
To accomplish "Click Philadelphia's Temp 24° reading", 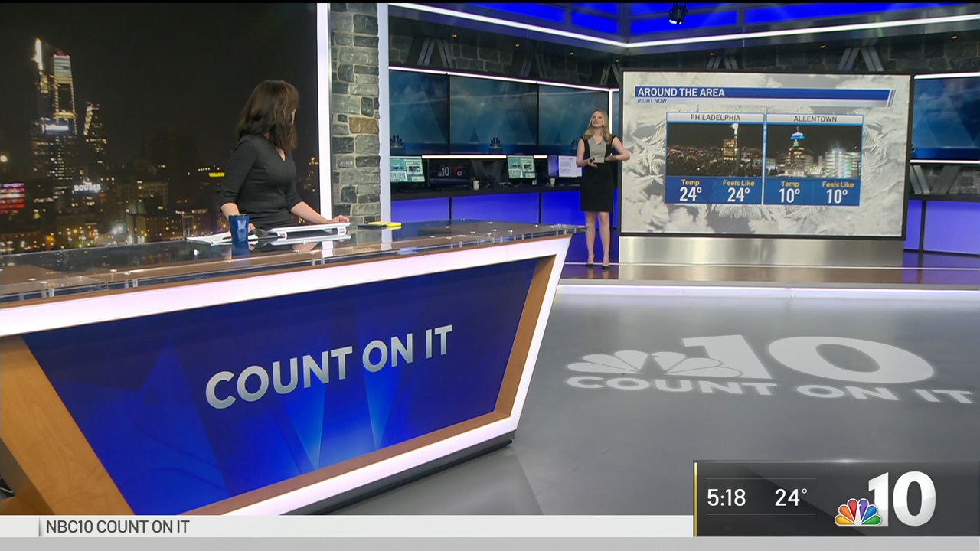I will tap(690, 191).
